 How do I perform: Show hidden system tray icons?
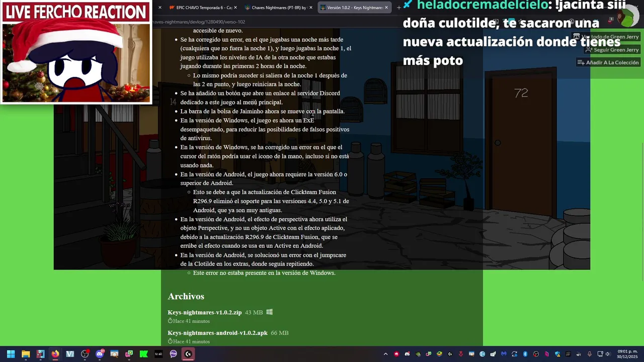[385, 354]
